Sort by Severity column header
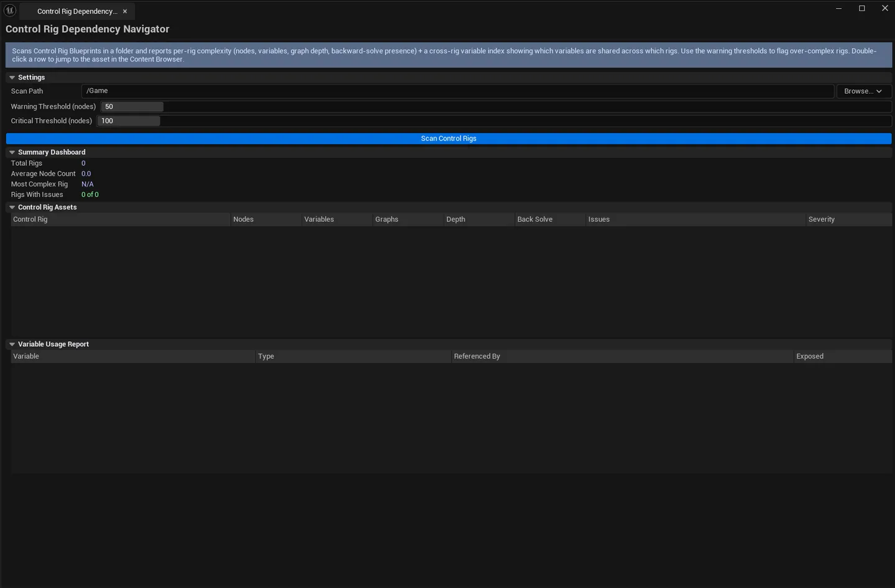The width and height of the screenshot is (895, 588). [x=848, y=219]
